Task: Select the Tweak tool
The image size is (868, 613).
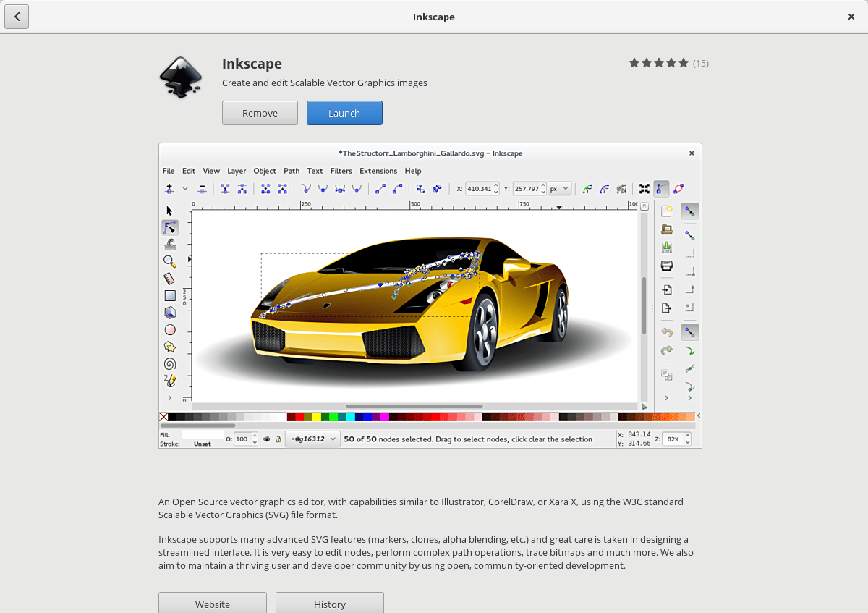Action: (x=169, y=245)
